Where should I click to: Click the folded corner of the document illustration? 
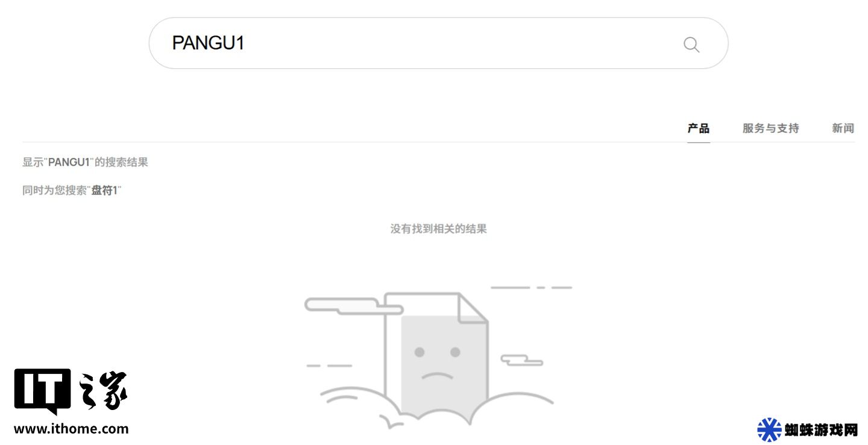tap(473, 308)
